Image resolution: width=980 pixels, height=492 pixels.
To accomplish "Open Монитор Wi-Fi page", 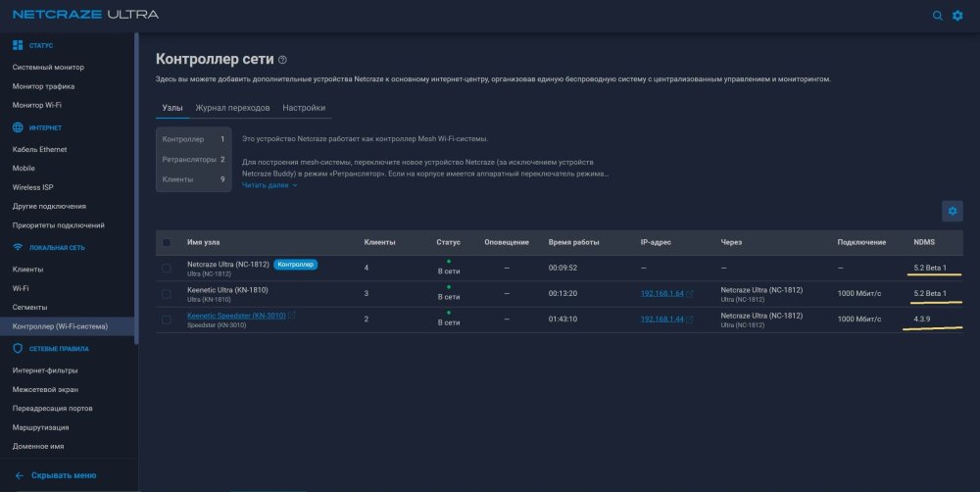I will pos(37,105).
